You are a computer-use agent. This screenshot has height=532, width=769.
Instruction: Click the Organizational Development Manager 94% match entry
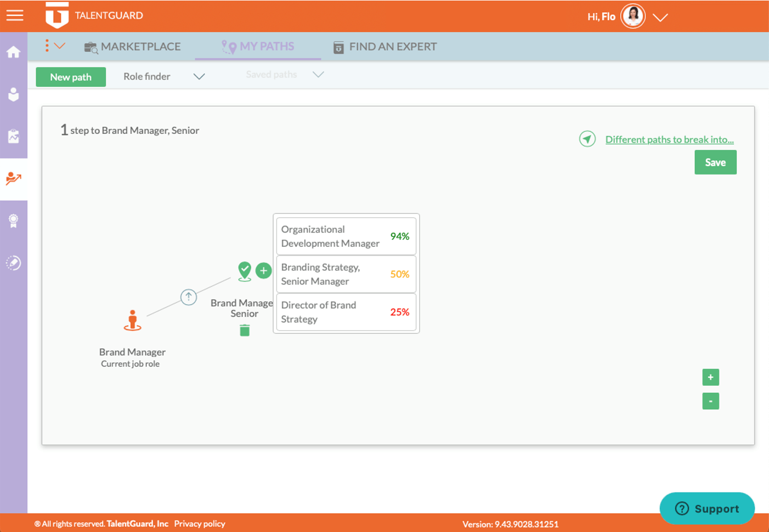click(x=346, y=236)
